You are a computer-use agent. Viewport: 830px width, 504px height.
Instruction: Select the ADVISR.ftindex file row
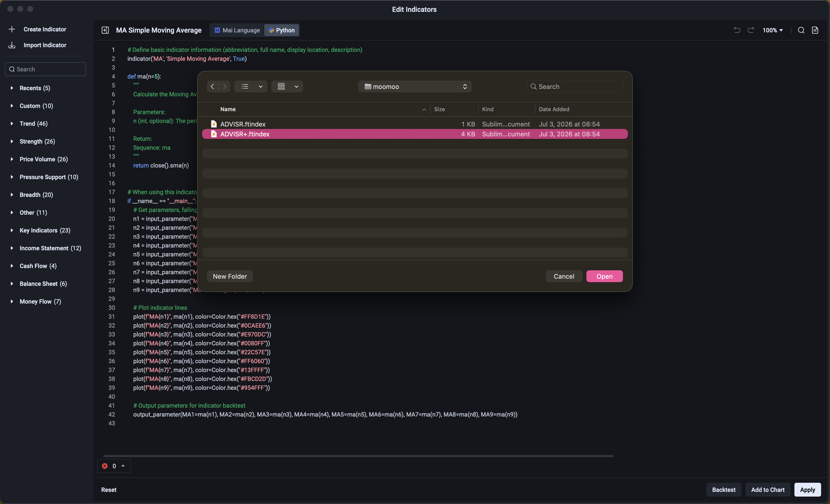[x=415, y=124]
